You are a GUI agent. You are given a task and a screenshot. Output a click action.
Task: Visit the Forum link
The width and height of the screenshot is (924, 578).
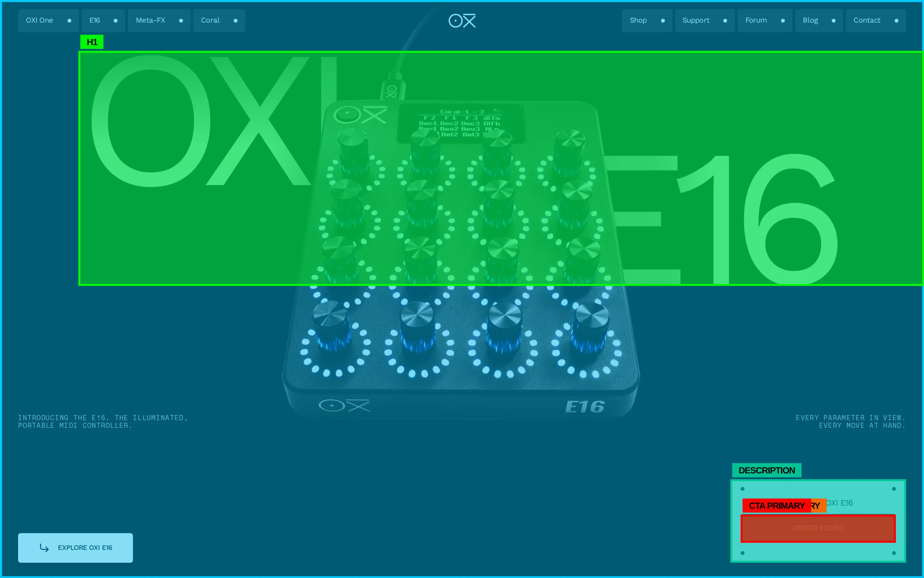pos(765,21)
